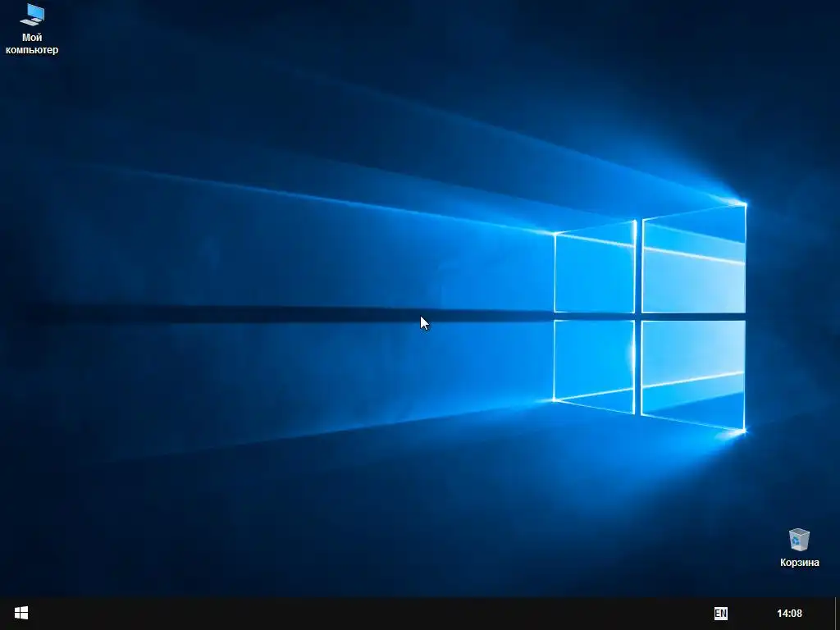Select the Мой компьютер desktop icon
This screenshot has height=630, width=840.
32,29
